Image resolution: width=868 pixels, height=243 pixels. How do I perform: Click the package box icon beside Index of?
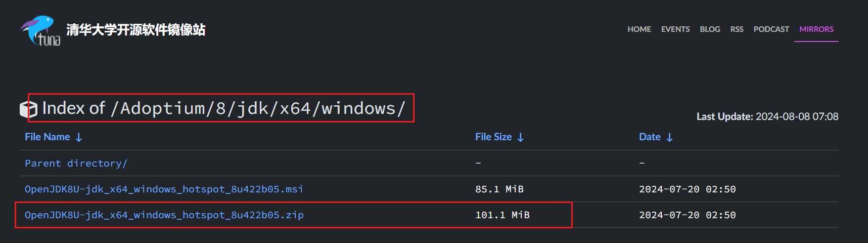coord(28,109)
